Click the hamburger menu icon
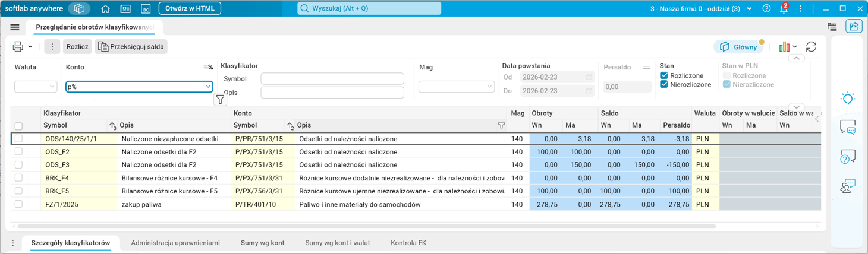The image size is (868, 254). tap(15, 27)
